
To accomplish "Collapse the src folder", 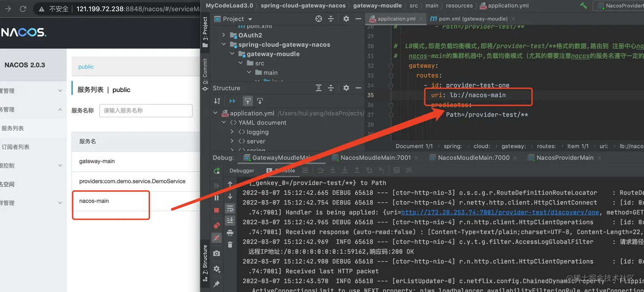I will 241,64.
